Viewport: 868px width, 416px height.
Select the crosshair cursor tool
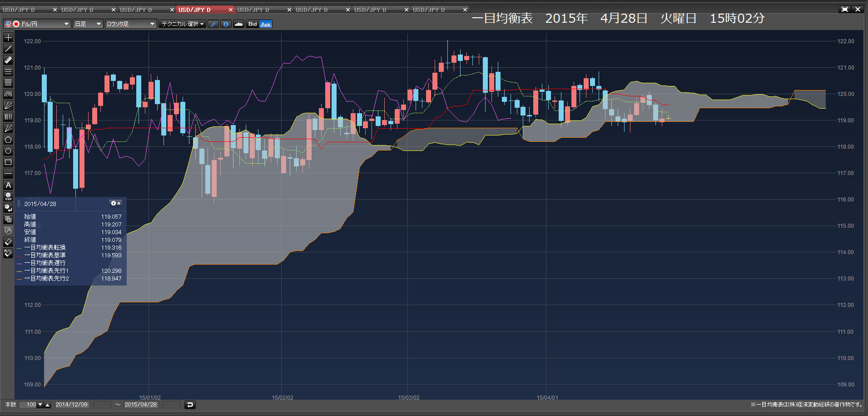pyautogui.click(x=8, y=37)
